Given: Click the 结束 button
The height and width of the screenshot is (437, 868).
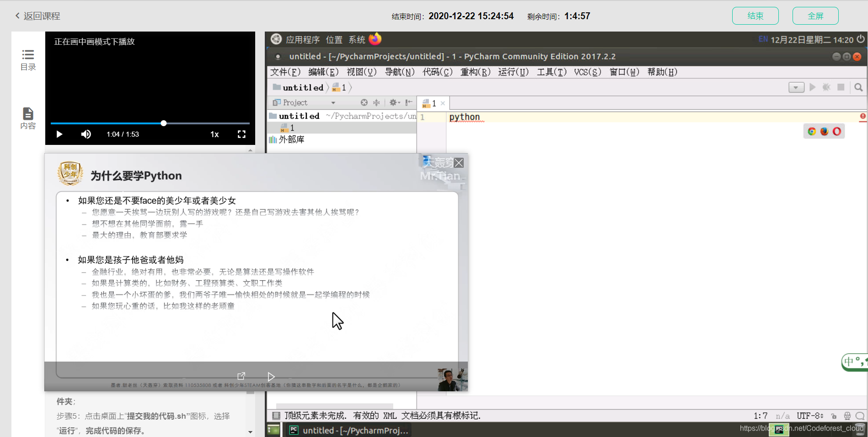Looking at the screenshot, I should tap(755, 16).
